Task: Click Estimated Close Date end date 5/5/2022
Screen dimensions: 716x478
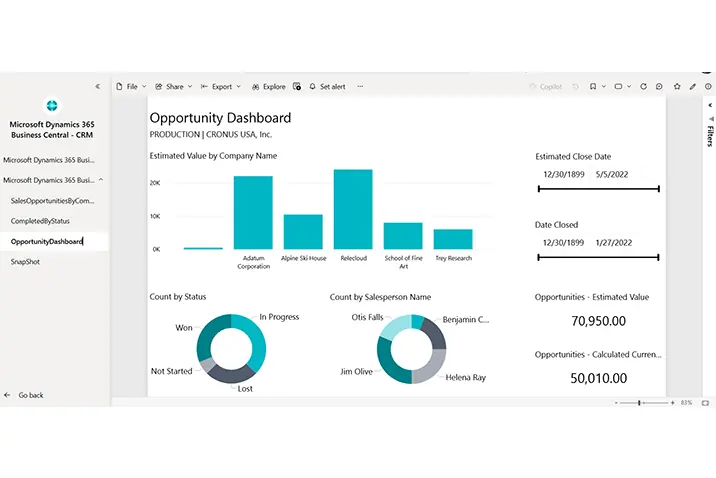Action: [612, 174]
